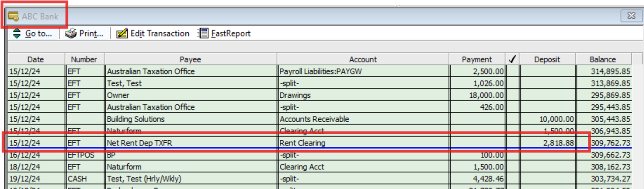The height and width of the screenshot is (189, 644).
Task: Click the Payee column header
Action: pyautogui.click(x=190, y=59)
